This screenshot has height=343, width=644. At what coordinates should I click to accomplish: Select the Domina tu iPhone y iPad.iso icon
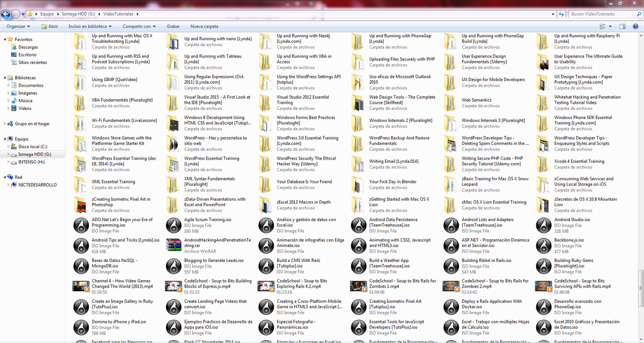click(x=80, y=327)
